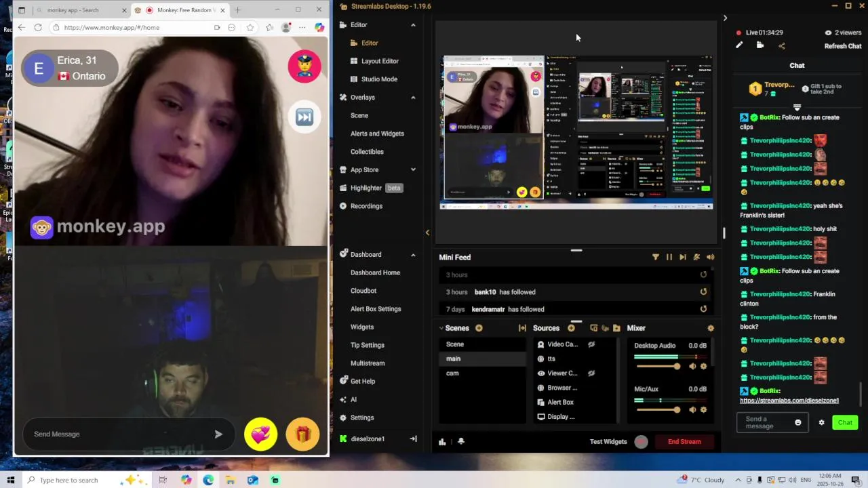Collapse the Editor section in sidebar

tap(413, 25)
